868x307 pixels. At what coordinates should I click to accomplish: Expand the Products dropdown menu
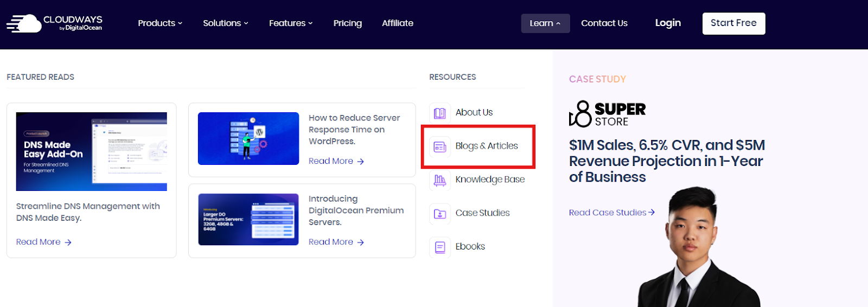click(160, 23)
